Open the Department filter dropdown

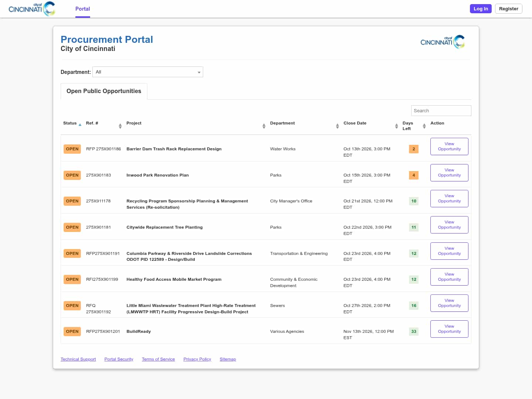pyautogui.click(x=148, y=72)
